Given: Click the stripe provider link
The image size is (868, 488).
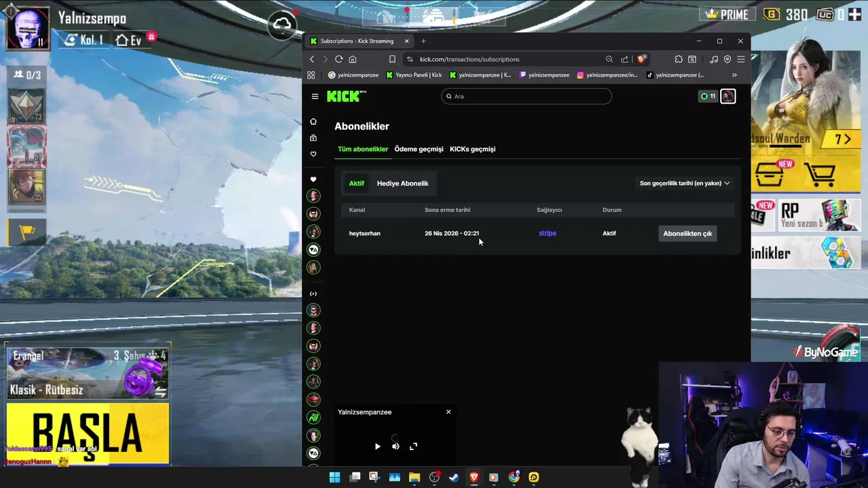Looking at the screenshot, I should (x=547, y=233).
